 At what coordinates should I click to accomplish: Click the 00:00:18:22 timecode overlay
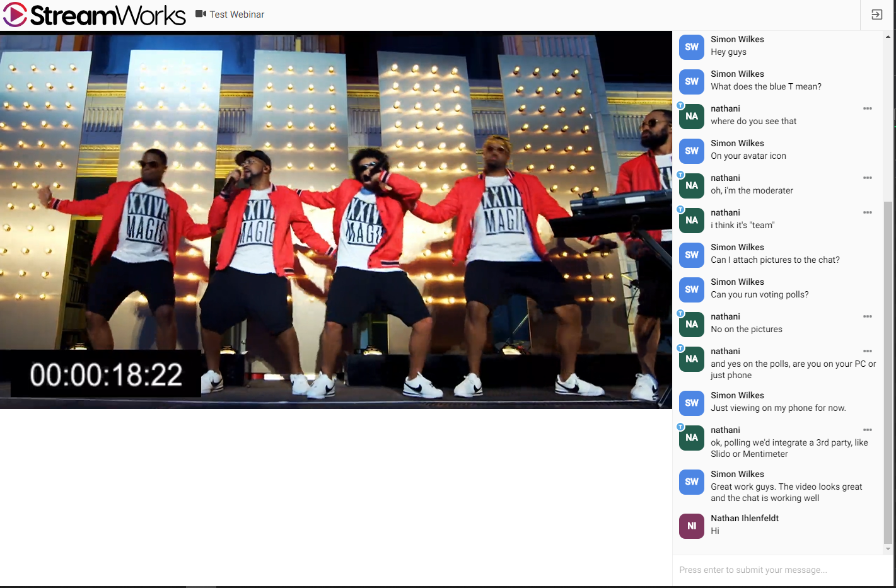(x=106, y=374)
